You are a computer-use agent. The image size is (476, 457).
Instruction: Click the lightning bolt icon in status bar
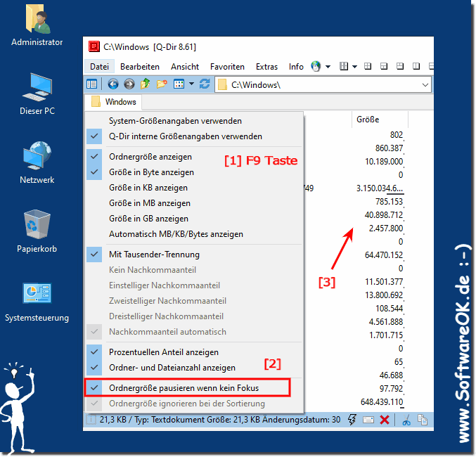point(352,420)
